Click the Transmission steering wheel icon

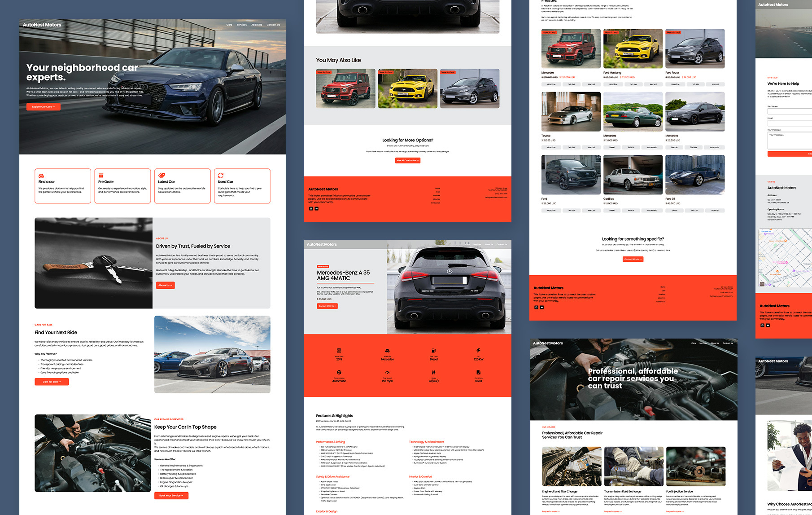pyautogui.click(x=339, y=372)
